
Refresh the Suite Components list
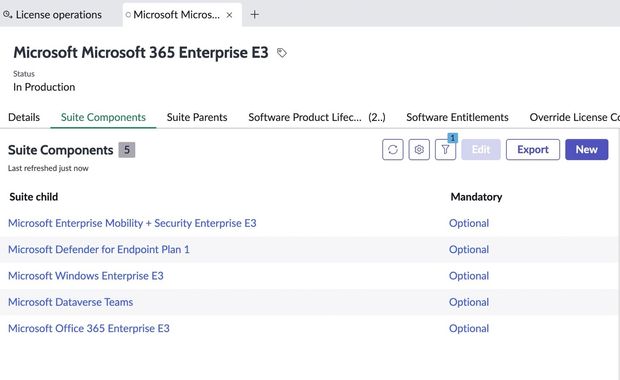(393, 149)
